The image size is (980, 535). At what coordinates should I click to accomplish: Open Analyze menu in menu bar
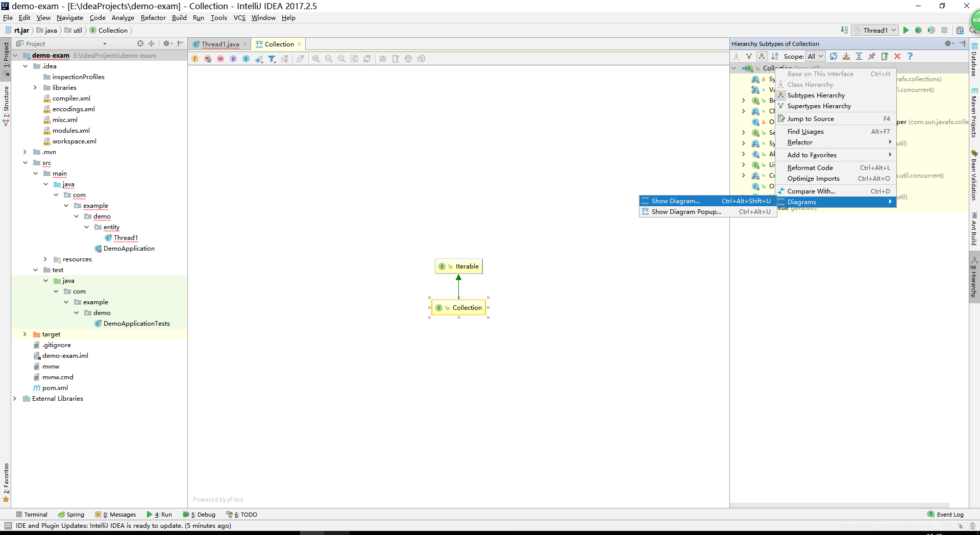click(x=122, y=18)
